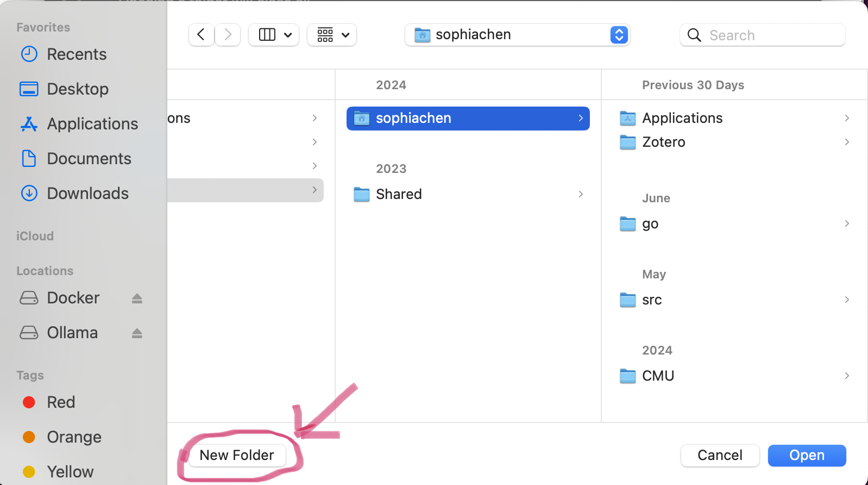This screenshot has width=868, height=485.
Task: Open the sophiachen location popup
Action: coord(517,35)
